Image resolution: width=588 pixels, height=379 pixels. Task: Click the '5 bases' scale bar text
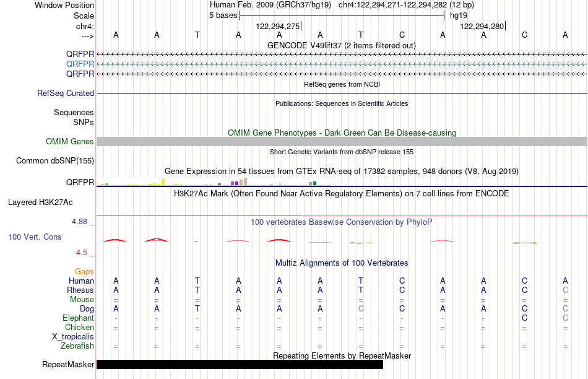pos(223,15)
